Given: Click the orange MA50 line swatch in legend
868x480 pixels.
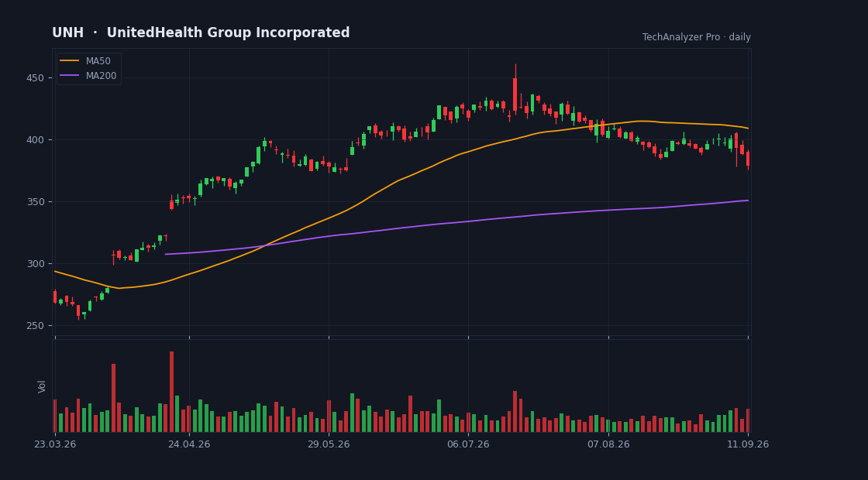Looking at the screenshot, I should point(70,61).
